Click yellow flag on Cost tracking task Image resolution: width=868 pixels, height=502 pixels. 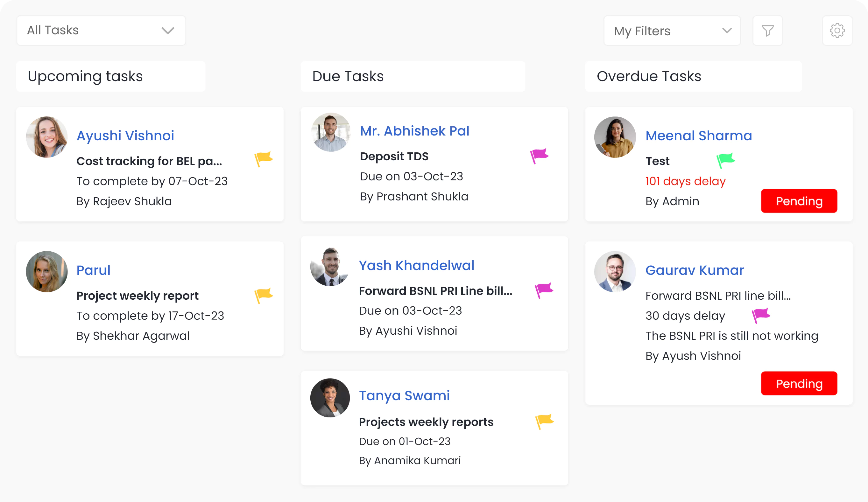264,159
